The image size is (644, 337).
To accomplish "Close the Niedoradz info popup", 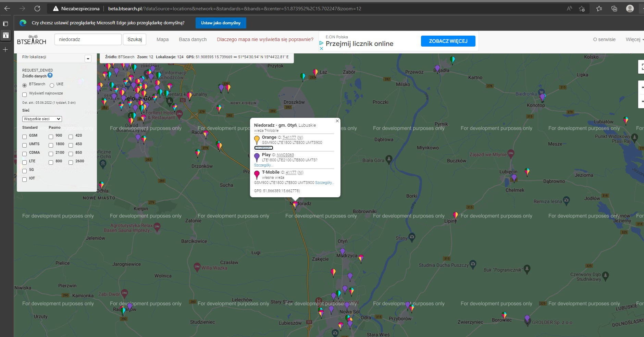I will click(x=337, y=121).
